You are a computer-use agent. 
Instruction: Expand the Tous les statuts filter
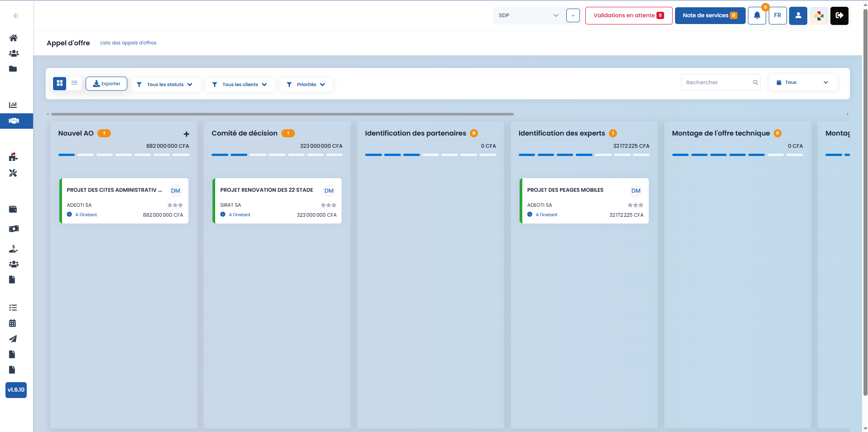(165, 85)
